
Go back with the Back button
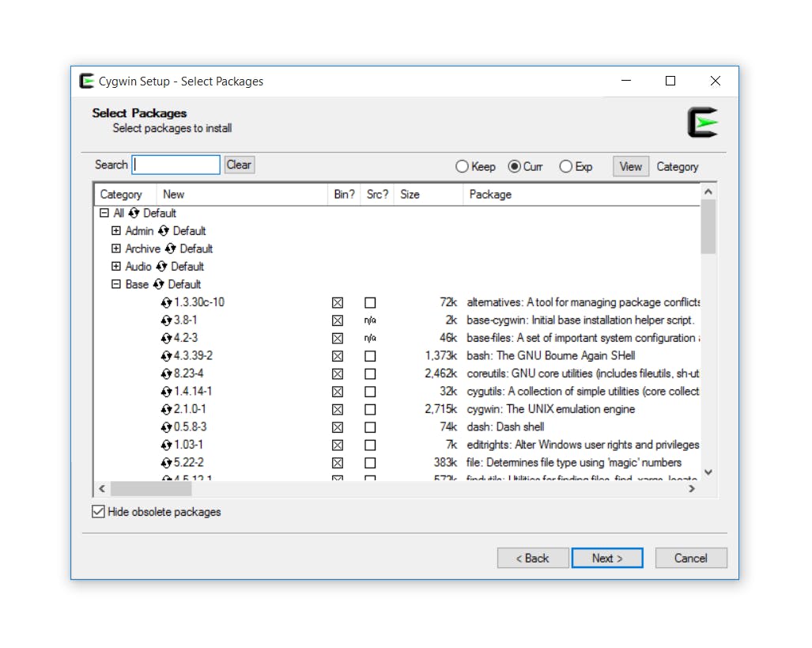[533, 558]
